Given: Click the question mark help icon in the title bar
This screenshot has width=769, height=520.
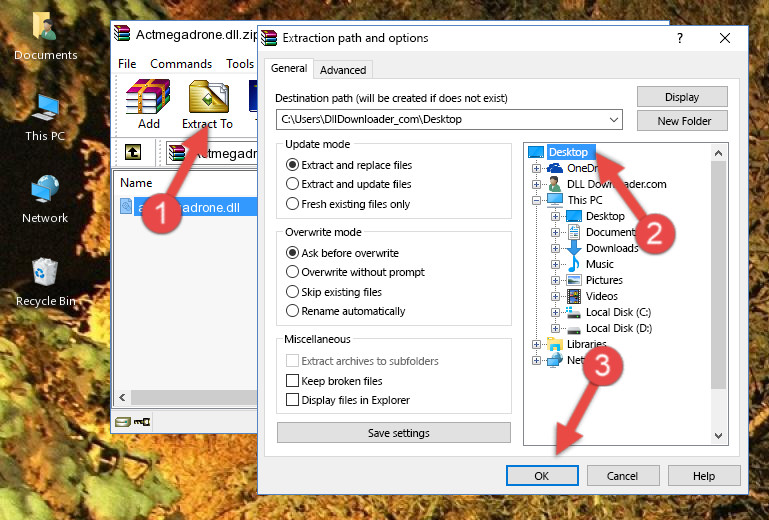Looking at the screenshot, I should (680, 38).
